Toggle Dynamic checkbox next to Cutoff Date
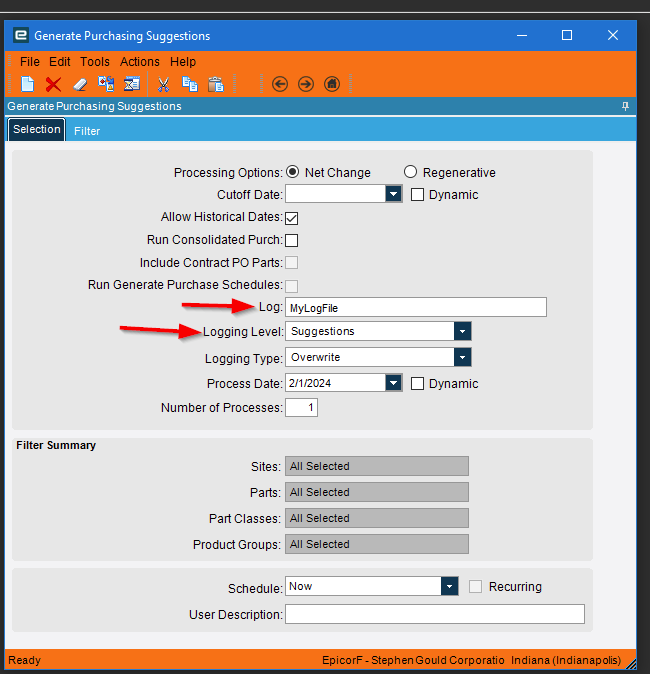Image resolution: width=650 pixels, height=674 pixels. point(417,195)
